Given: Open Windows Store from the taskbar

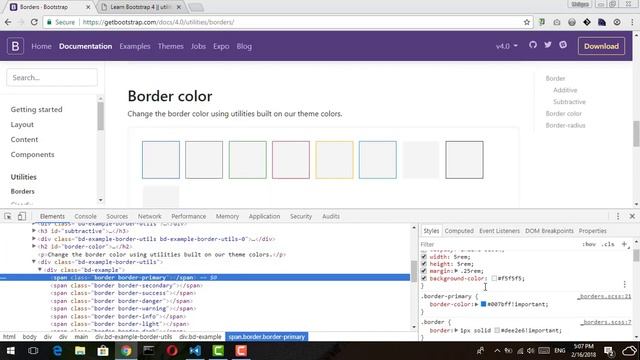Looking at the screenshot, I should pyautogui.click(x=103, y=351).
